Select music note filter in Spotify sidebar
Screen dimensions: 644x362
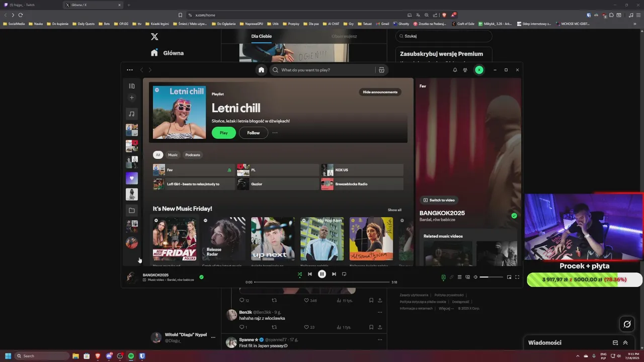132,114
